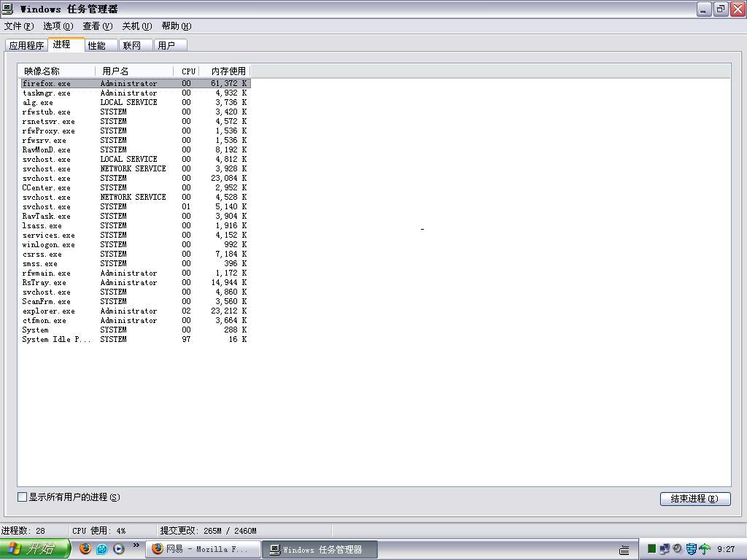Select RavTask.exe process row
Screen dimensions: 747x560
click(136, 216)
